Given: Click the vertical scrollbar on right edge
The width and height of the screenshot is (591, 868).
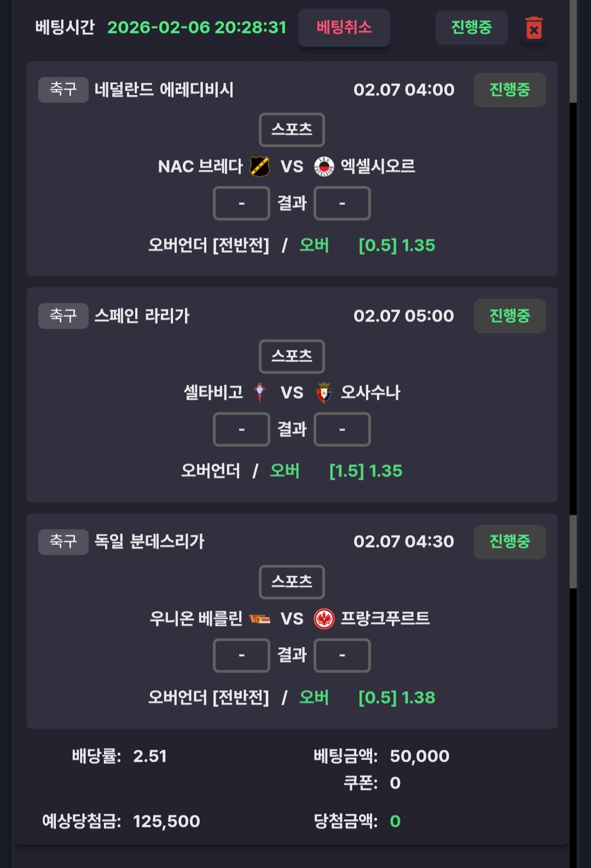Looking at the screenshot, I should [573, 51].
